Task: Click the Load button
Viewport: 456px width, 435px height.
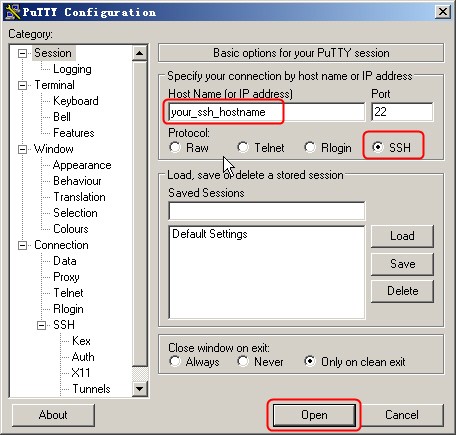Action: (402, 236)
